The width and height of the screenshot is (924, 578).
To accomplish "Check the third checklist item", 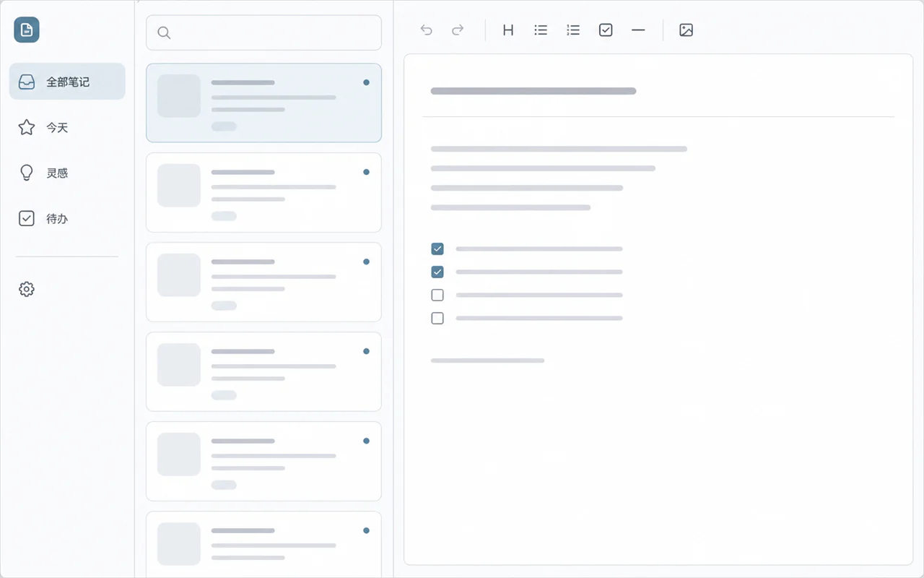I will 437,295.
